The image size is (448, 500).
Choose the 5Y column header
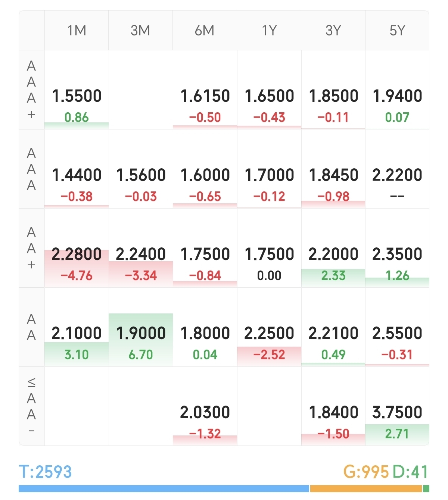397,31
